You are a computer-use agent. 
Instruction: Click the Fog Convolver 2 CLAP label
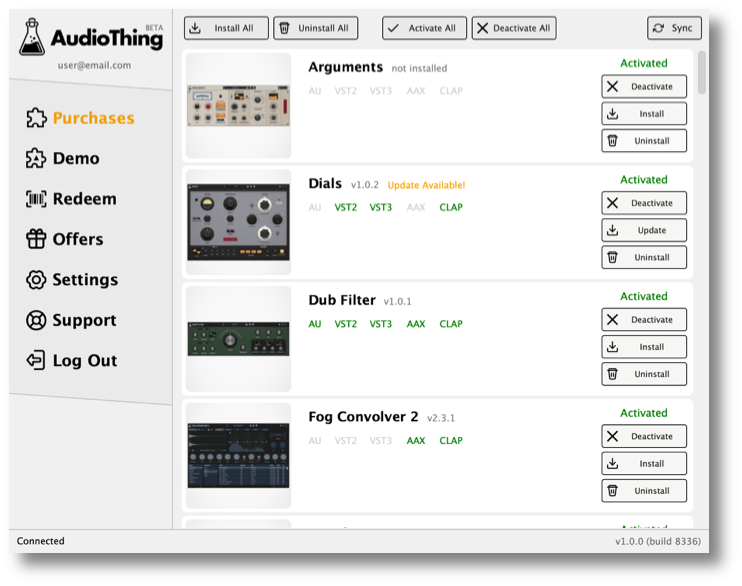coord(451,441)
